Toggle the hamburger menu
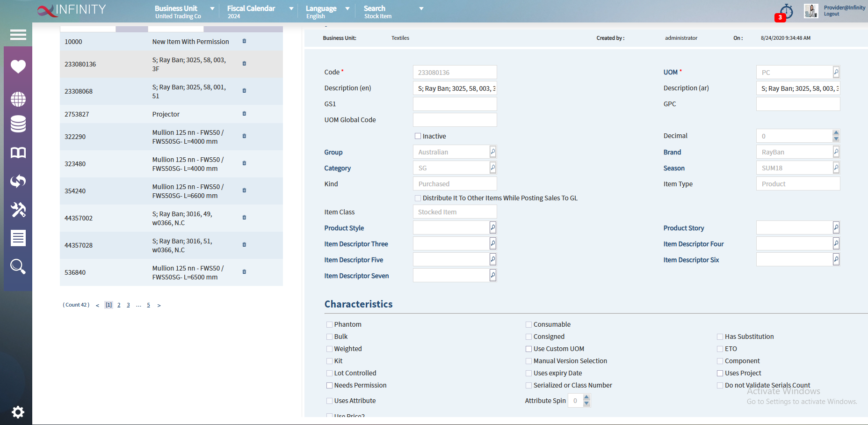The image size is (868, 425). [x=18, y=35]
